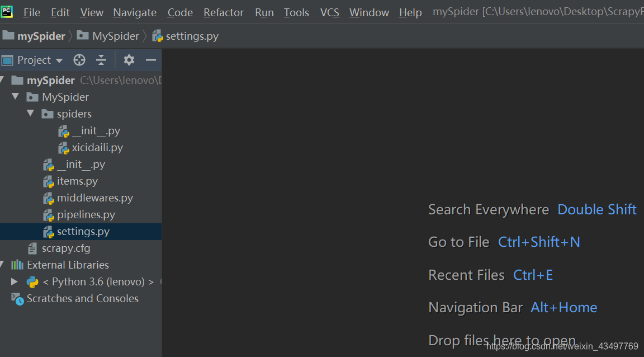The height and width of the screenshot is (357, 644).
Task: Open the Window menu
Action: tap(369, 13)
